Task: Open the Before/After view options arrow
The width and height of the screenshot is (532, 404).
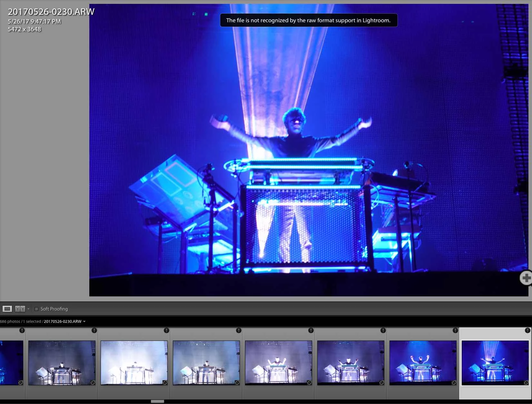Action: [x=28, y=309]
